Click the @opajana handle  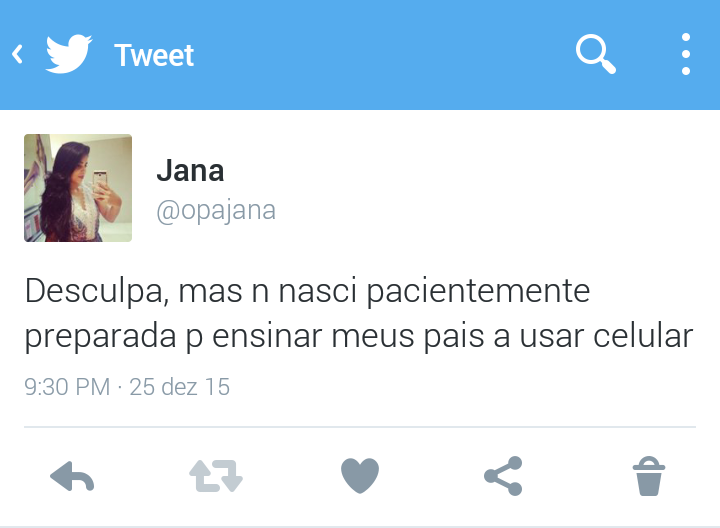(216, 211)
